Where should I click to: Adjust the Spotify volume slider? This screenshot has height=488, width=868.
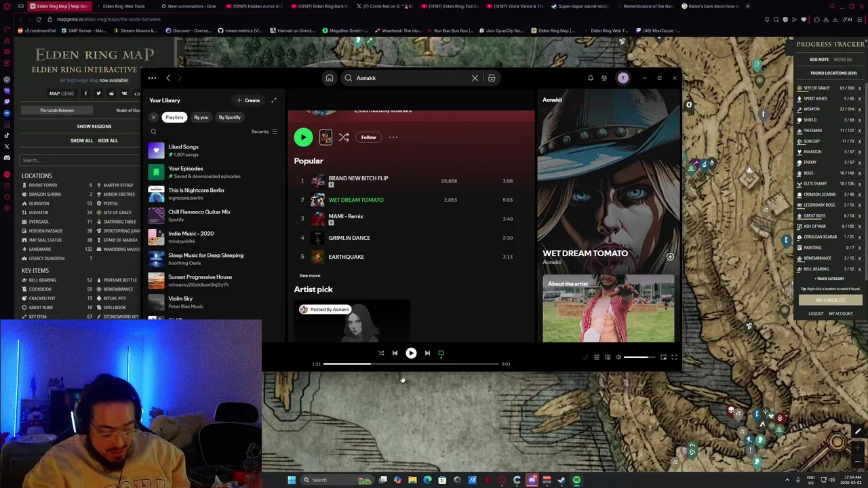coord(639,357)
